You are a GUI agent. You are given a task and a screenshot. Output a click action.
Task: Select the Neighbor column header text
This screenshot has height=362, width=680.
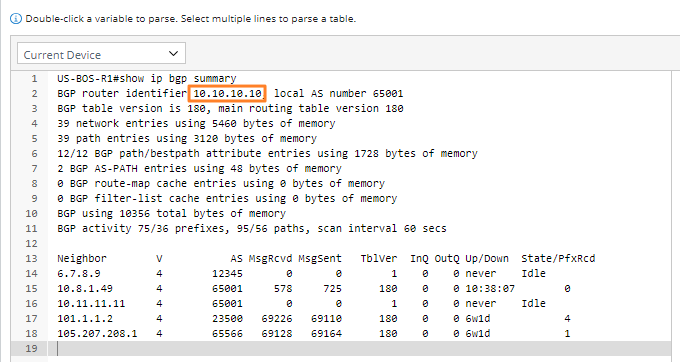pyautogui.click(x=82, y=258)
